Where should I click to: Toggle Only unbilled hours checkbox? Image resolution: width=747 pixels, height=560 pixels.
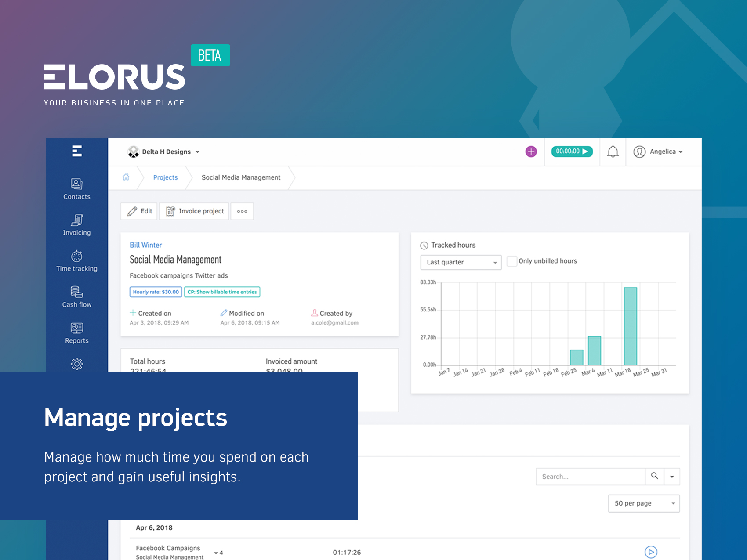[x=511, y=261]
